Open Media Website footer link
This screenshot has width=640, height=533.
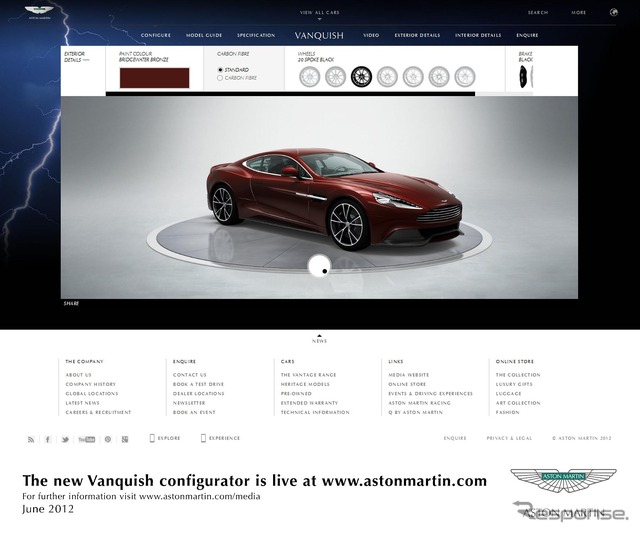(409, 375)
